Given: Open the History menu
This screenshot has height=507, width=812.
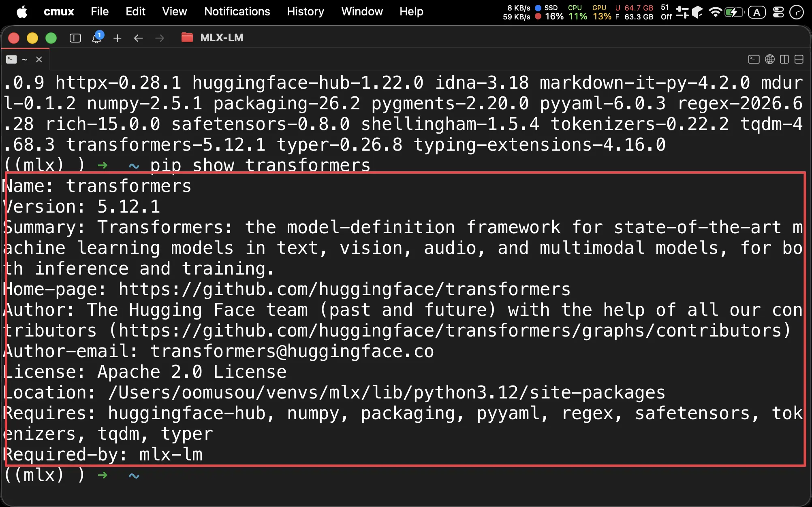Looking at the screenshot, I should tap(306, 12).
